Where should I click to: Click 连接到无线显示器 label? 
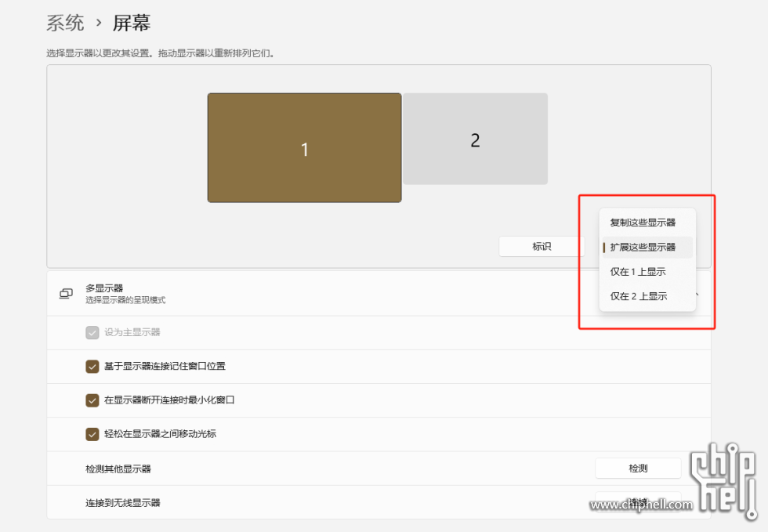(123, 502)
